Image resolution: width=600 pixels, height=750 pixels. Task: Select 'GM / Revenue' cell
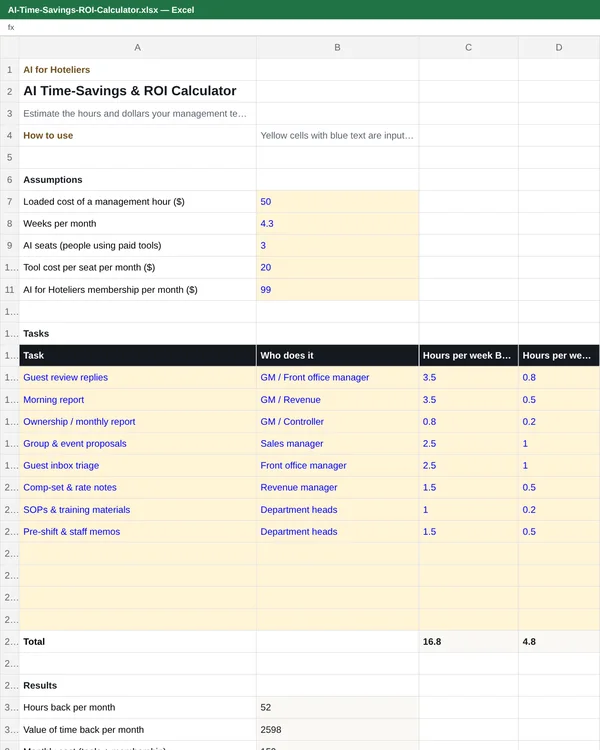337,399
